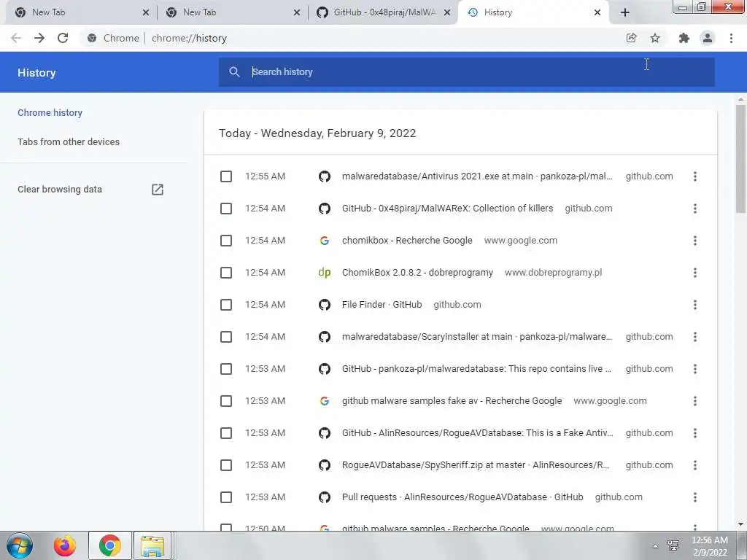Click GitHub favicon of Pull requests entry
Image resolution: width=747 pixels, height=560 pixels.
click(325, 497)
